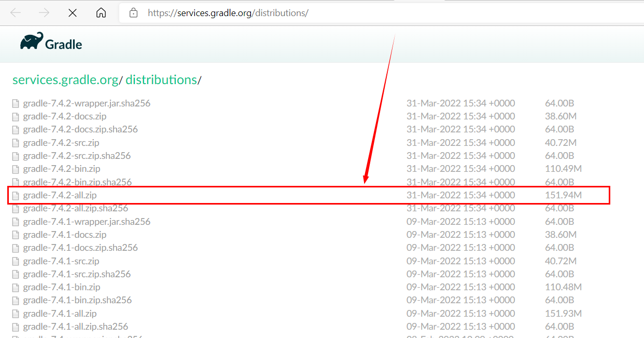Viewport: 644px width, 338px height.
Task: Select the date of gradle-7.4.1-docs.zip
Action: tap(460, 234)
